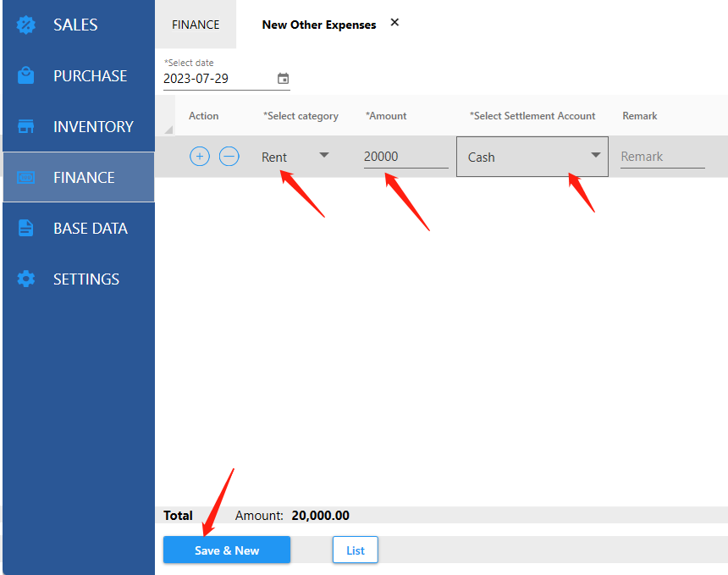Click the Base Data document icon
Viewport: 728px width, 575px height.
click(x=26, y=228)
